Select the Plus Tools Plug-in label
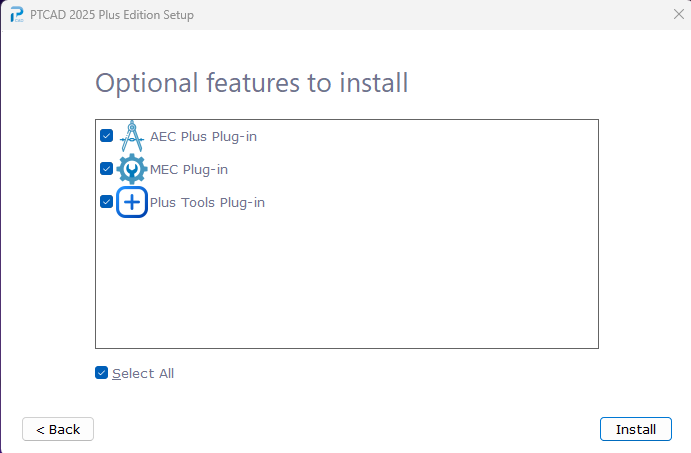The image size is (691, 453). point(207,203)
